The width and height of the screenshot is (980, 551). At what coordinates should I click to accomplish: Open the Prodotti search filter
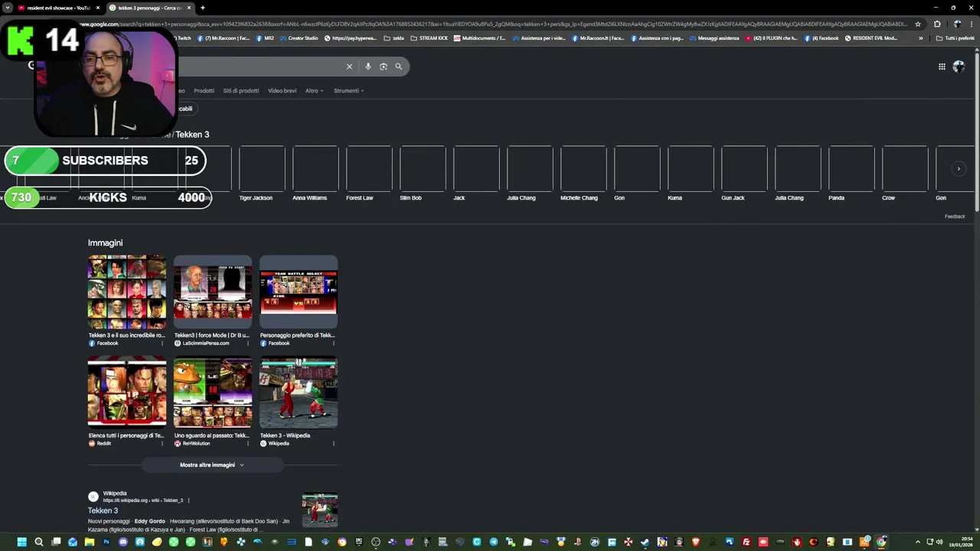pos(204,90)
